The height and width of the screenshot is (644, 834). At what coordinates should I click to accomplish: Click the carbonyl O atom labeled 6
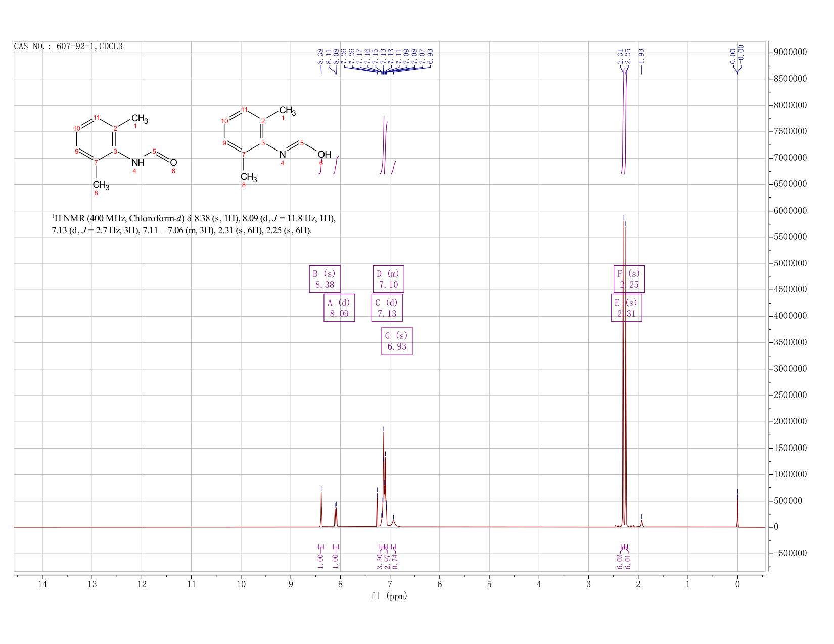click(x=173, y=162)
